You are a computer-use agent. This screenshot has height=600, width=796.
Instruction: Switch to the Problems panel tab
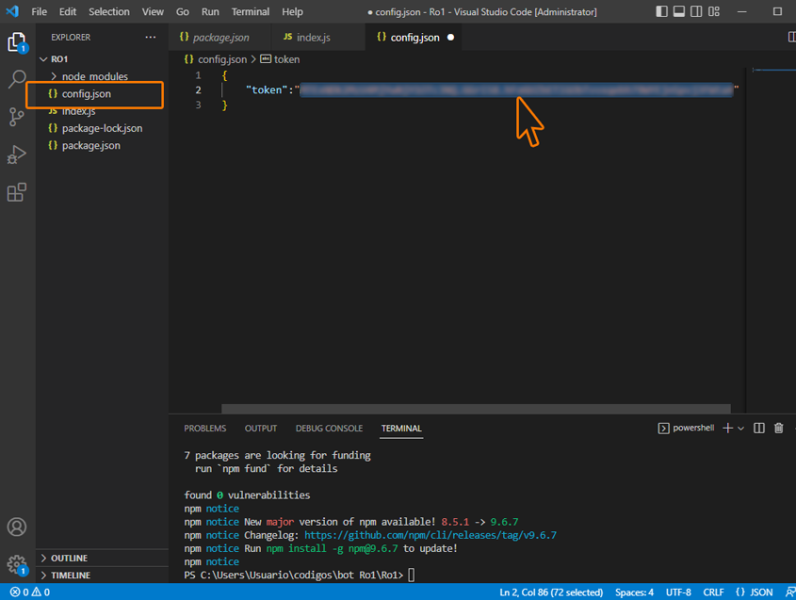point(205,428)
